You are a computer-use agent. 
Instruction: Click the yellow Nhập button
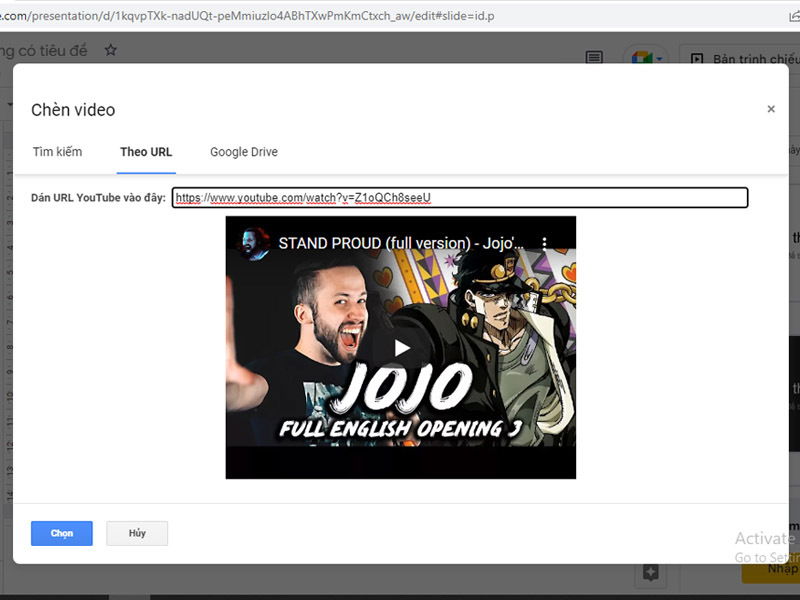click(775, 569)
